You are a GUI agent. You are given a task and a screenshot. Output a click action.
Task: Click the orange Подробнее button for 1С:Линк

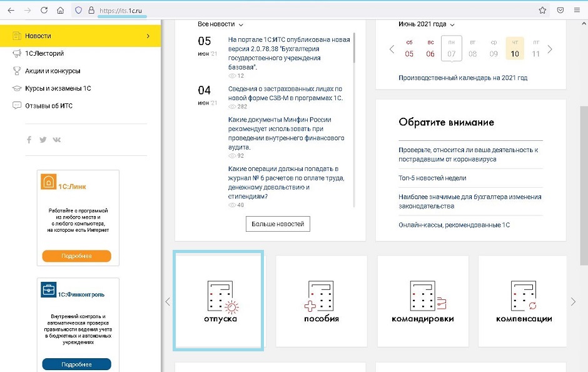[x=76, y=256]
